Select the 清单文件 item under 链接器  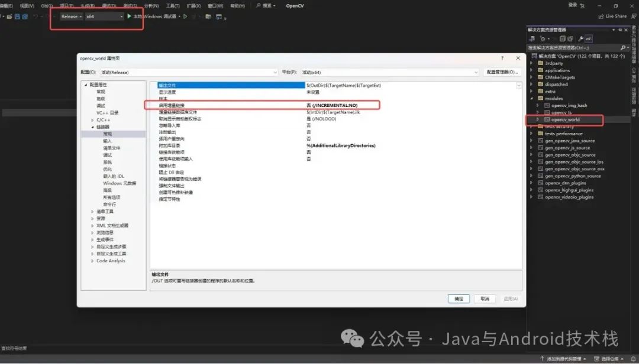coord(112,148)
